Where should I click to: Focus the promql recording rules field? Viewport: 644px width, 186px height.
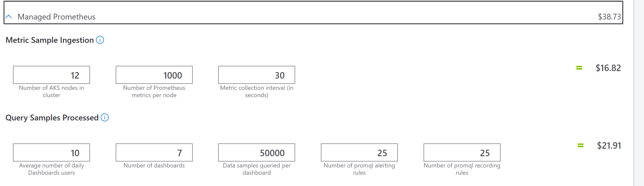click(x=462, y=153)
